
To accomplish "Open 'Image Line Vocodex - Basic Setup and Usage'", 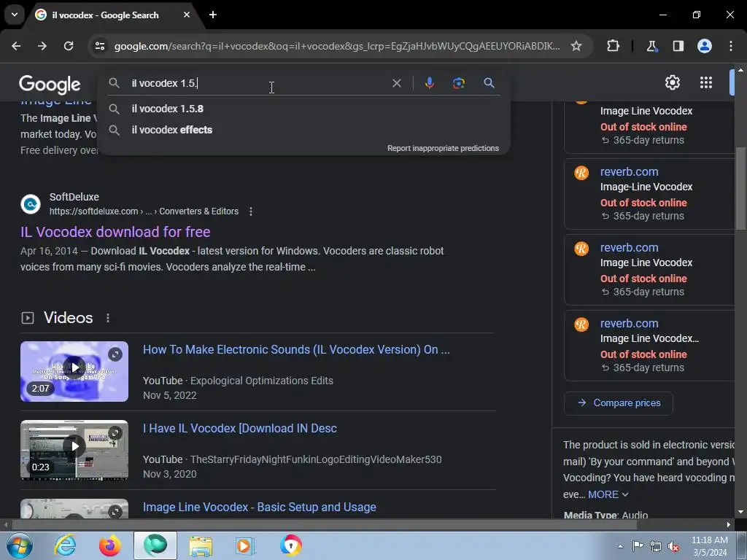I will (x=259, y=507).
